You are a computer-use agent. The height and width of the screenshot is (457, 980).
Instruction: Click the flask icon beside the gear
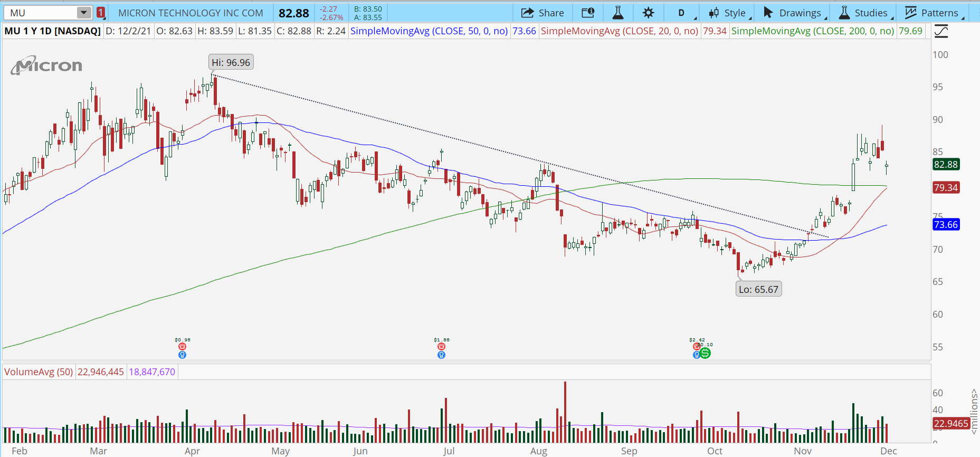(617, 13)
